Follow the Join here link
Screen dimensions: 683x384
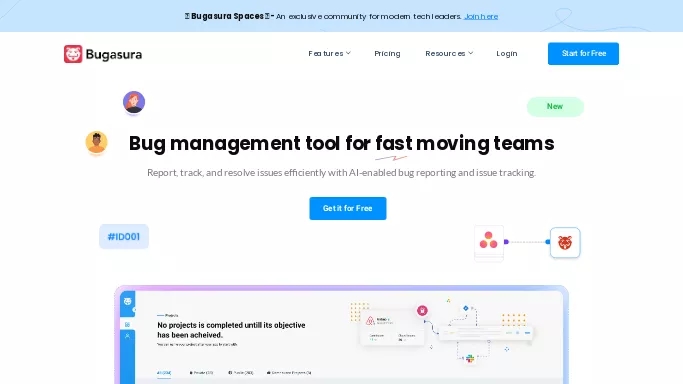tap(481, 17)
